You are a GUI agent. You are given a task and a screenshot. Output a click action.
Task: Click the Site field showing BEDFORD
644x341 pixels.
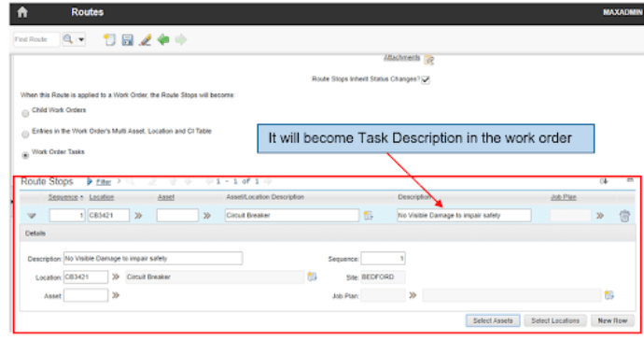tap(384, 277)
